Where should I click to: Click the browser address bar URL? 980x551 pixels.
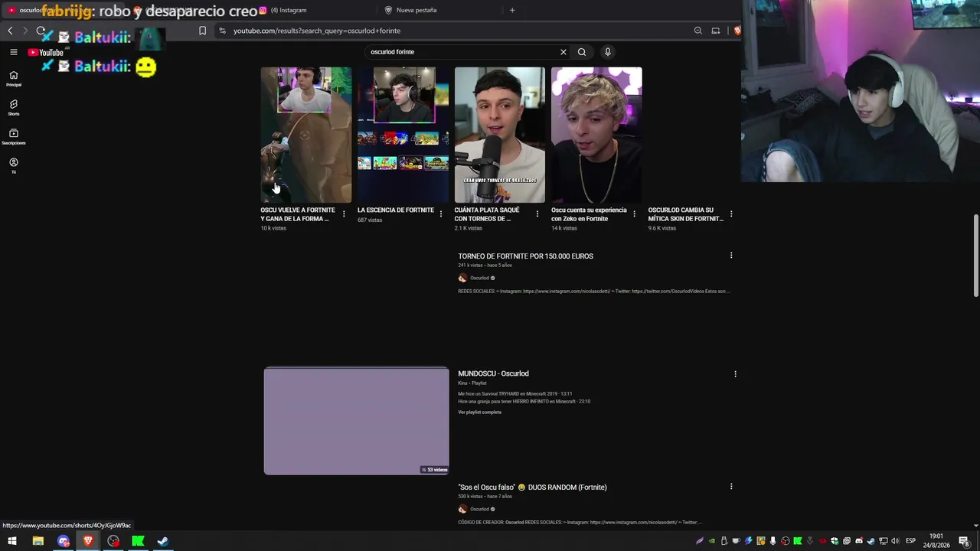click(x=317, y=31)
